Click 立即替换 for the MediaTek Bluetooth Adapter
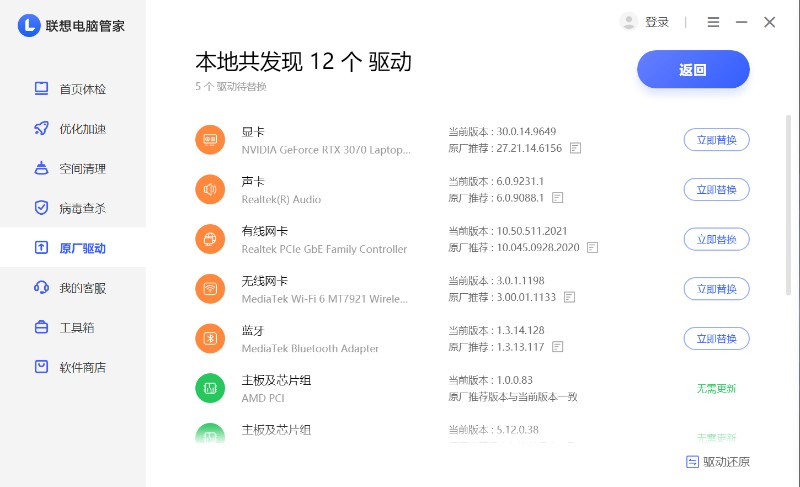The width and height of the screenshot is (800, 487). [x=716, y=338]
